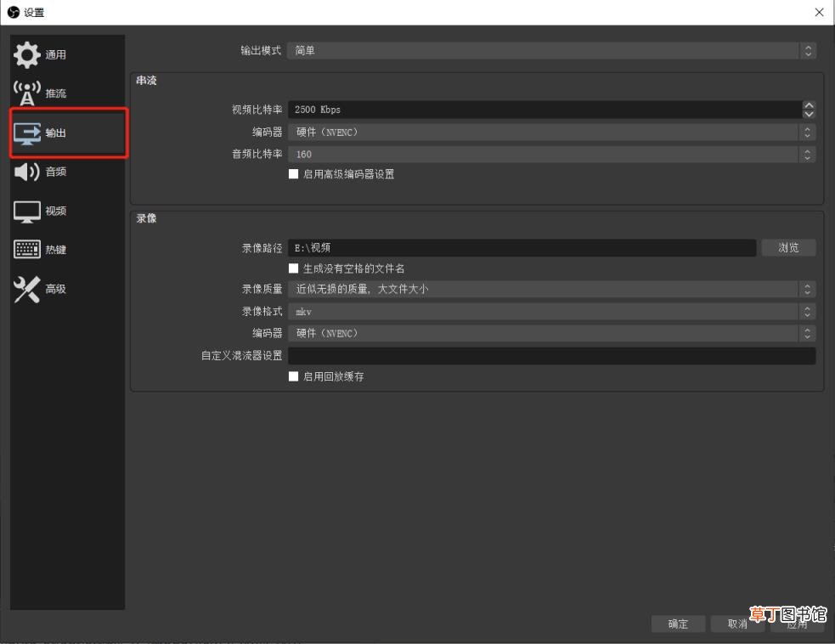Open the recording 编码器 dropdown
This screenshot has width=835, height=644.
point(551,333)
